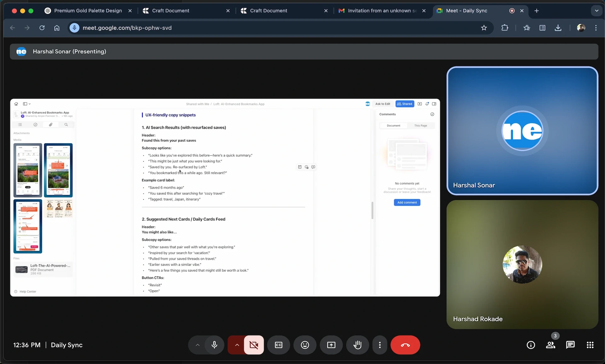Click the present screen share icon
The height and width of the screenshot is (364, 605).
331,345
